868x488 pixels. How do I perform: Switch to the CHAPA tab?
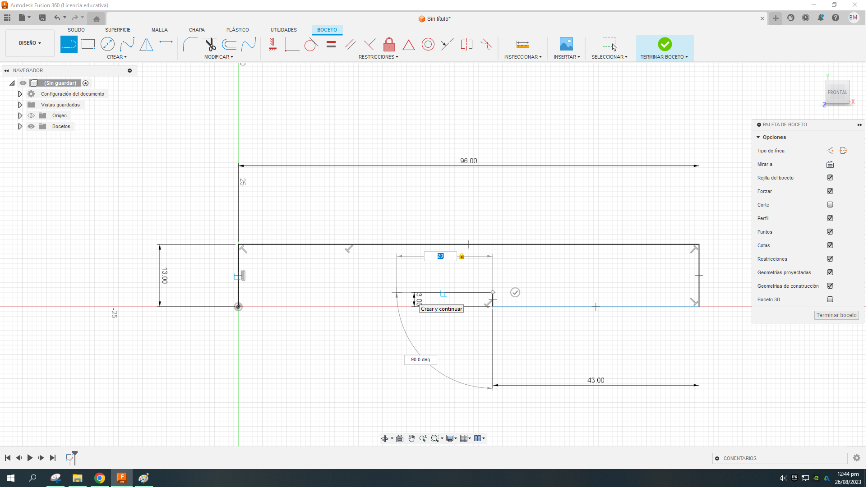(197, 30)
